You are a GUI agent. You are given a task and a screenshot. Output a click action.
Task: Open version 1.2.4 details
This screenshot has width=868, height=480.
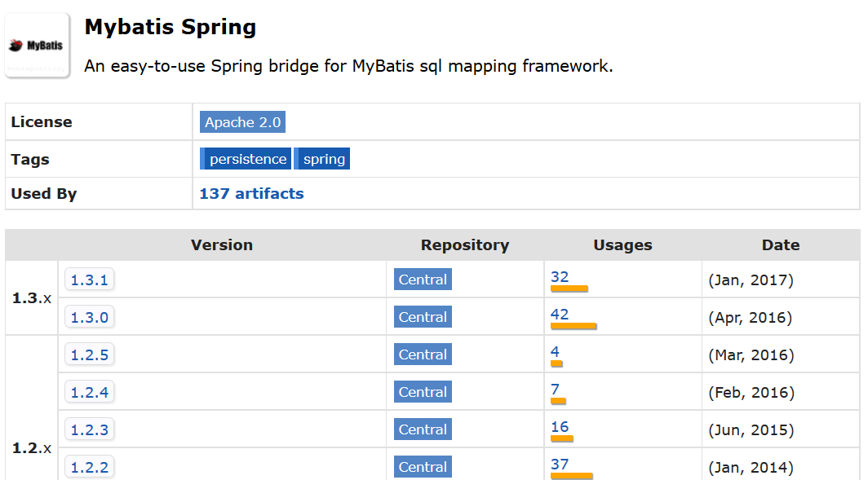pos(89,391)
